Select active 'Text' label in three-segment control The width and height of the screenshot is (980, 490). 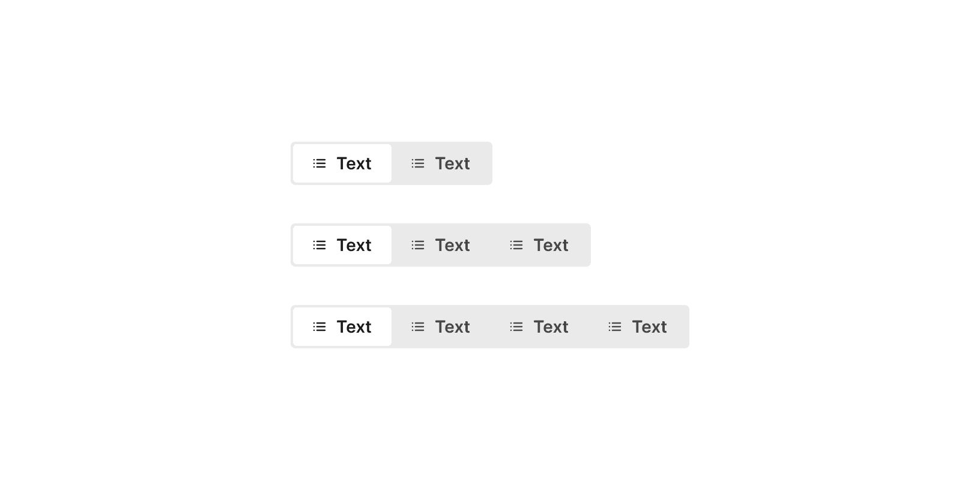pyautogui.click(x=354, y=245)
